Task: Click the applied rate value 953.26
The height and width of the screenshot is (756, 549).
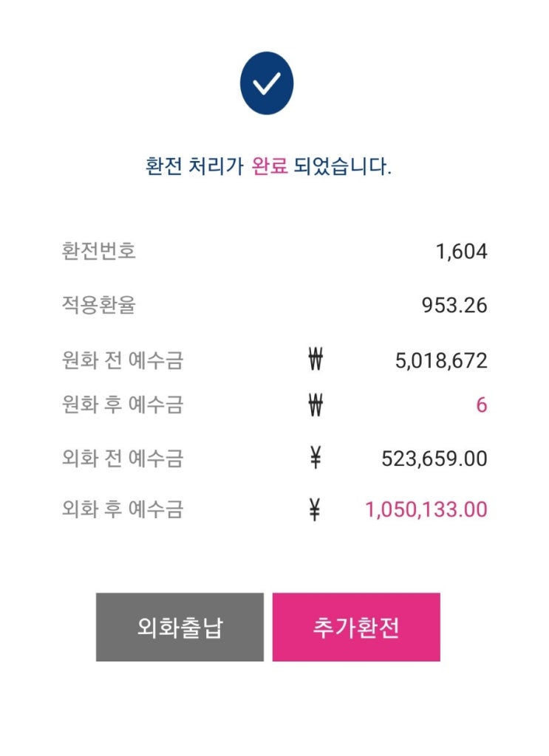Action: (x=454, y=306)
